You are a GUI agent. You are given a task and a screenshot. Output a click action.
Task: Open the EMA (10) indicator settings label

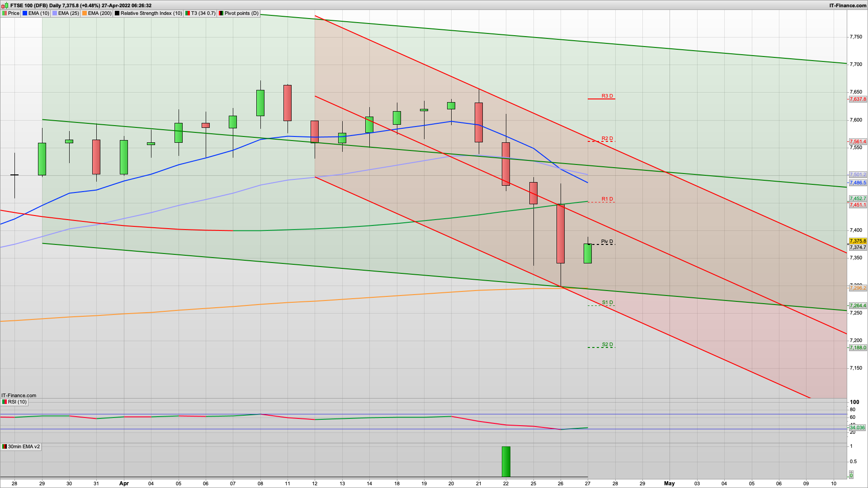(x=38, y=13)
